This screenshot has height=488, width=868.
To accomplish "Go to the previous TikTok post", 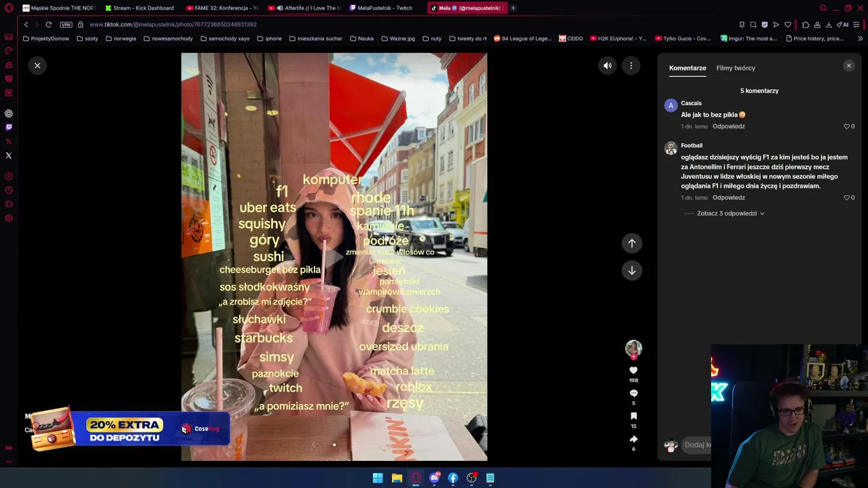I will point(632,243).
